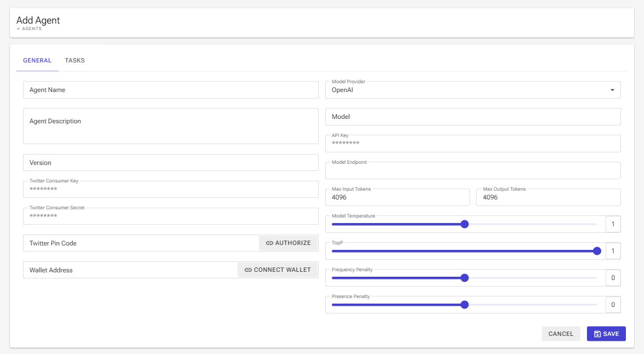Viewport: 644px width, 354px height.
Task: Expand the Model Provider dropdown arrow
Action: (612, 90)
